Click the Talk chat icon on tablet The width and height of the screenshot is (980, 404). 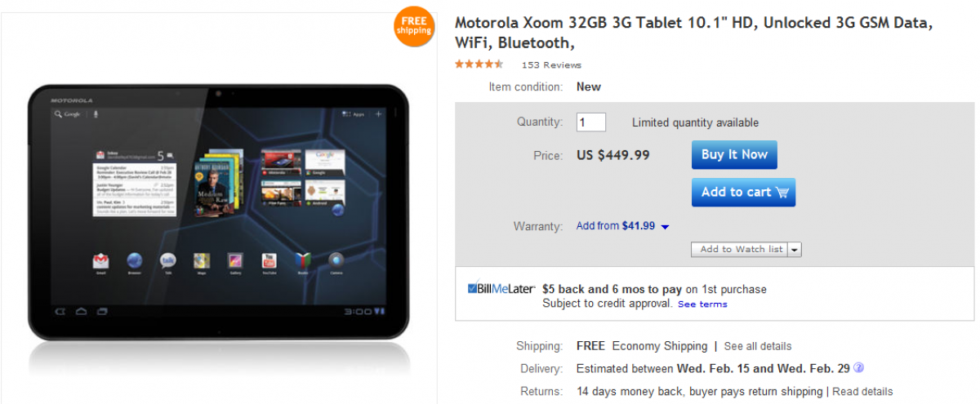[x=167, y=261]
